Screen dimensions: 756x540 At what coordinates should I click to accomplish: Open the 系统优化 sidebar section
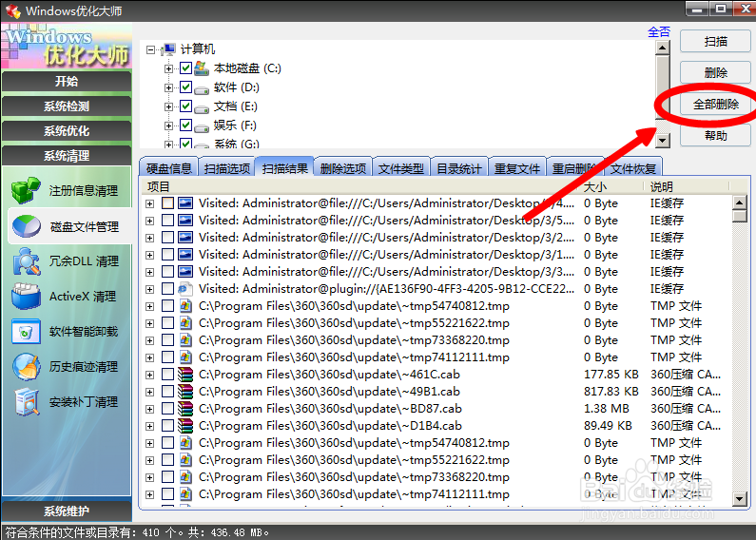(x=67, y=131)
